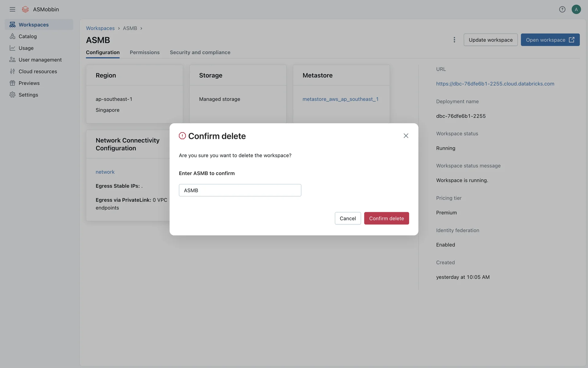Screen dimensions: 588x368
Task: Switch to Security and compliance tab
Action: pos(200,52)
